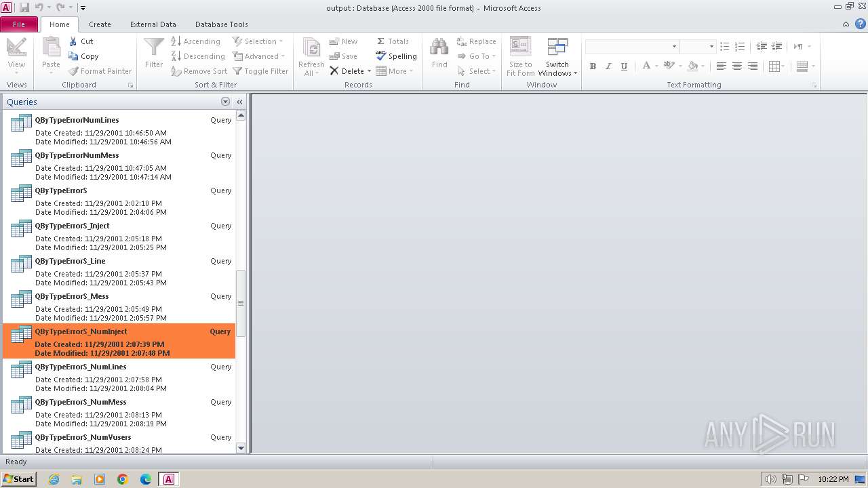
Task: Open the Select dropdown in Find group
Action: [x=477, y=71]
